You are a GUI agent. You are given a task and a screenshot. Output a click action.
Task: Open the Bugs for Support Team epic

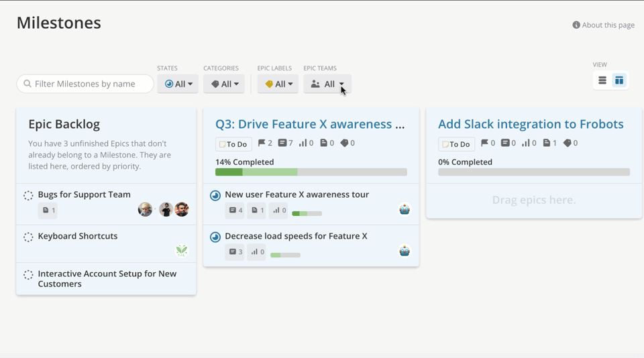[x=85, y=194]
